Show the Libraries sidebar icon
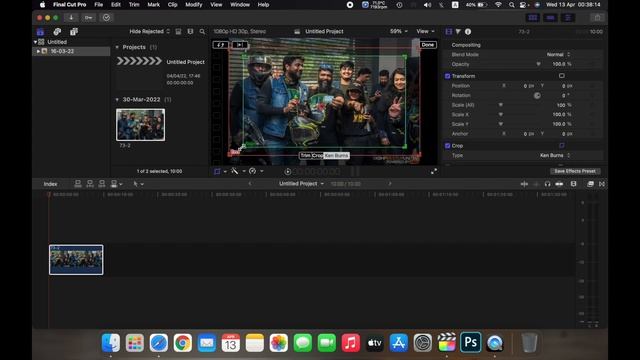The width and height of the screenshot is (640, 360). coord(40,31)
